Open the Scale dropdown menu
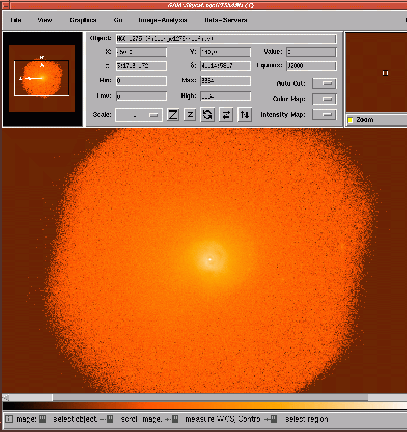407x432 pixels. [139, 115]
